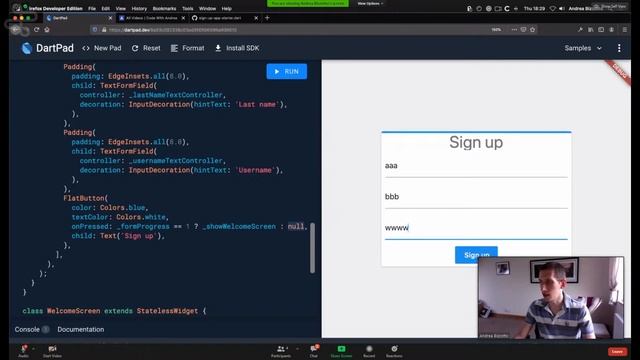Click the Zoom Record button
This screenshot has height=360, width=640.
click(x=369, y=351)
